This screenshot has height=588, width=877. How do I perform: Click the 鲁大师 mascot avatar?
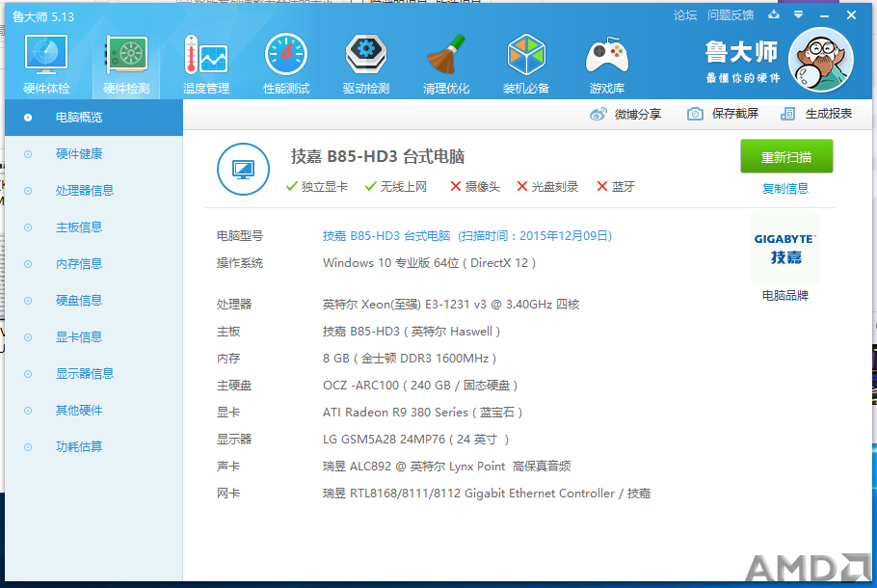[x=820, y=60]
